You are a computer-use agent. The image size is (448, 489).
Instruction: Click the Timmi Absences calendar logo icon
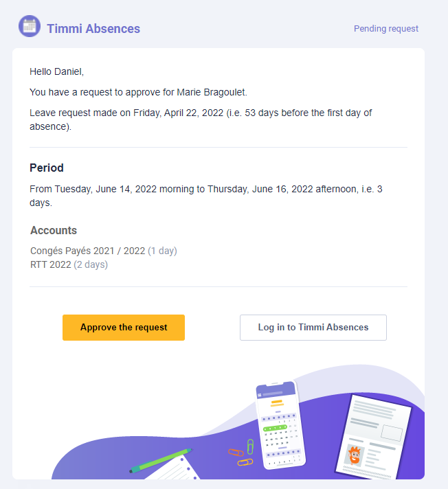coord(30,26)
